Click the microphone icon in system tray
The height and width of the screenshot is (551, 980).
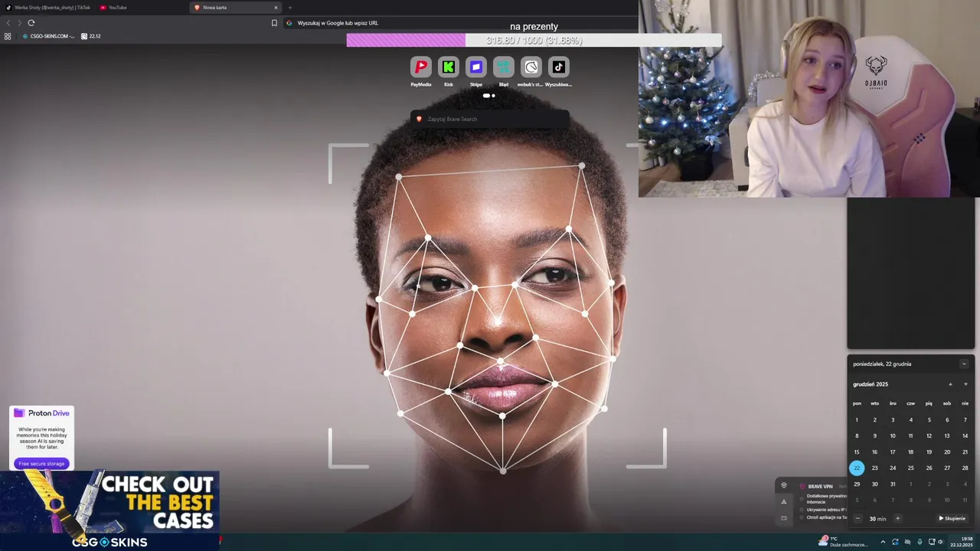920,542
